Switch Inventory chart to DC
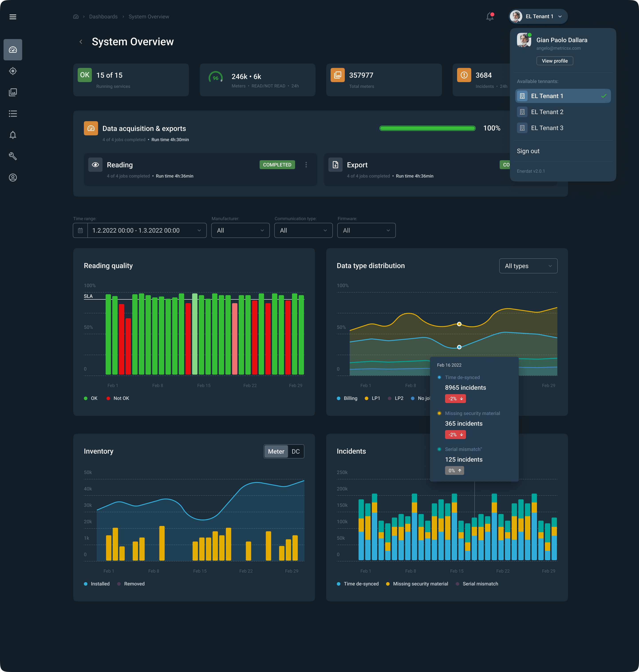Screen dimensions: 639x672 click(295, 452)
